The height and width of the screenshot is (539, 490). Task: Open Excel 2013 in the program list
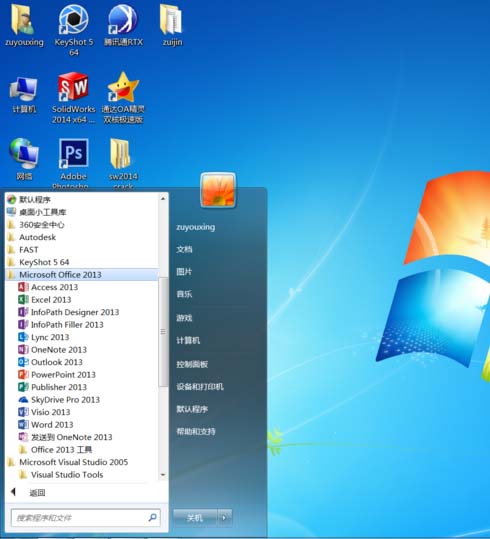45,300
